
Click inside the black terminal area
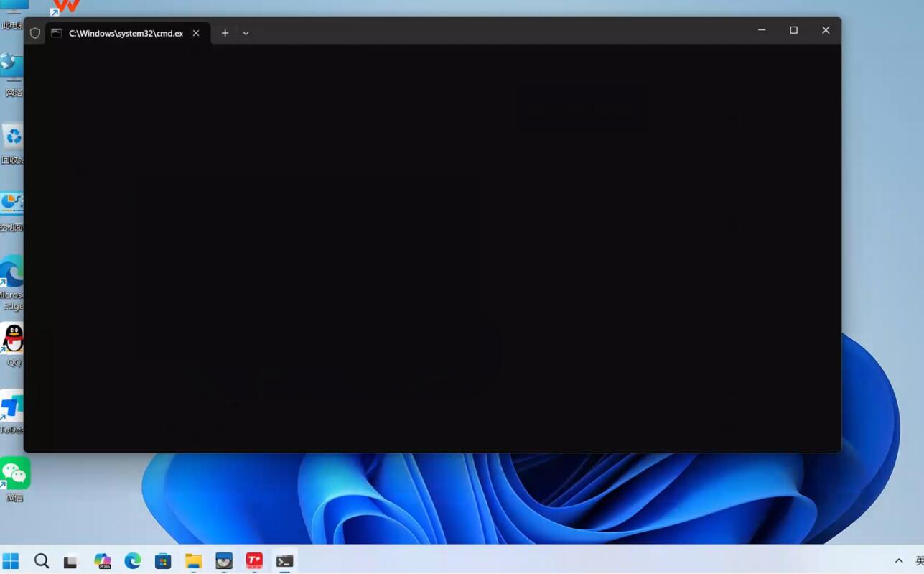coord(431,244)
